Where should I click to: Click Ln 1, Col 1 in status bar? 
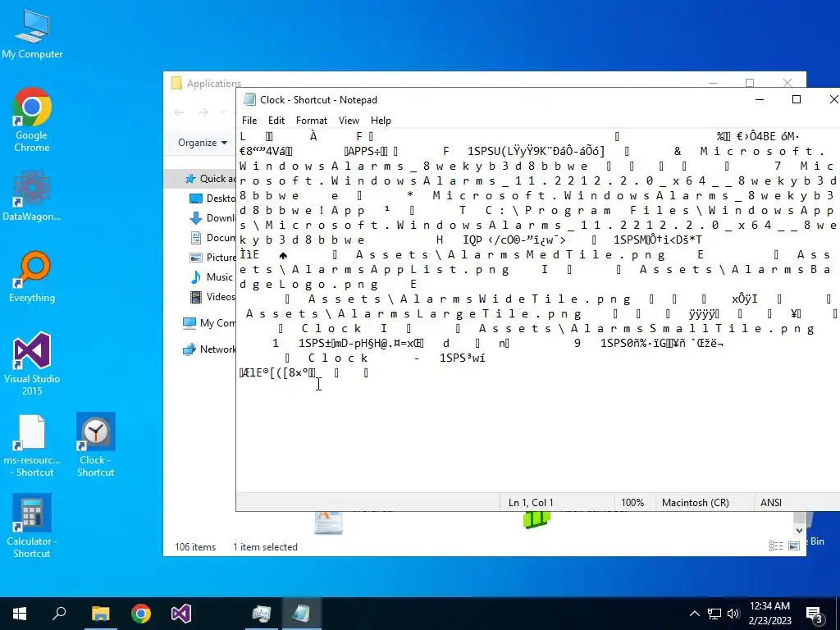[x=531, y=503]
